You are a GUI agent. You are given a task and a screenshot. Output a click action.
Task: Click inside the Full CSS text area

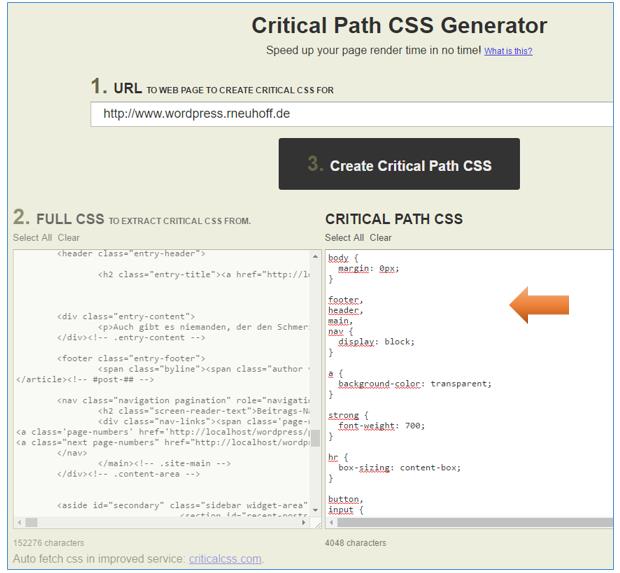pyautogui.click(x=160, y=380)
